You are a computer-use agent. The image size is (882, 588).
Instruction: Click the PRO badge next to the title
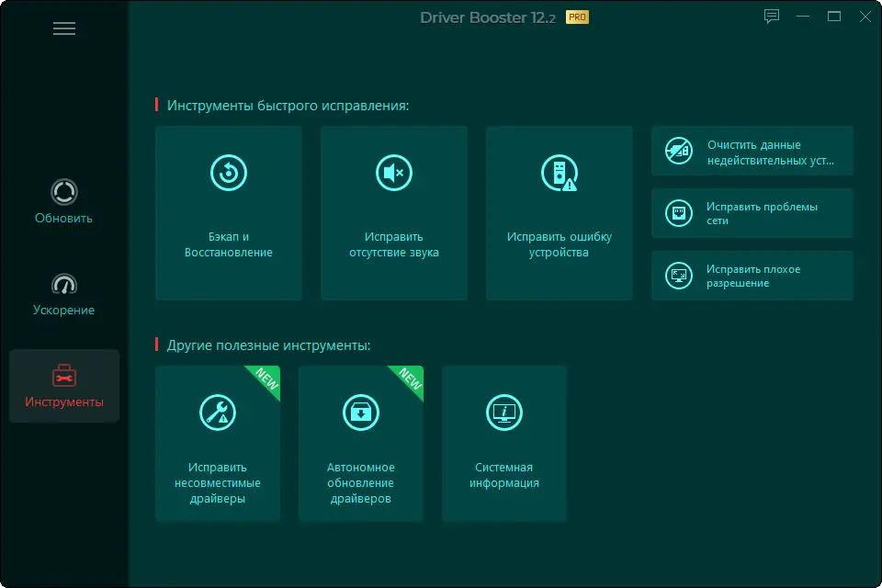(578, 17)
